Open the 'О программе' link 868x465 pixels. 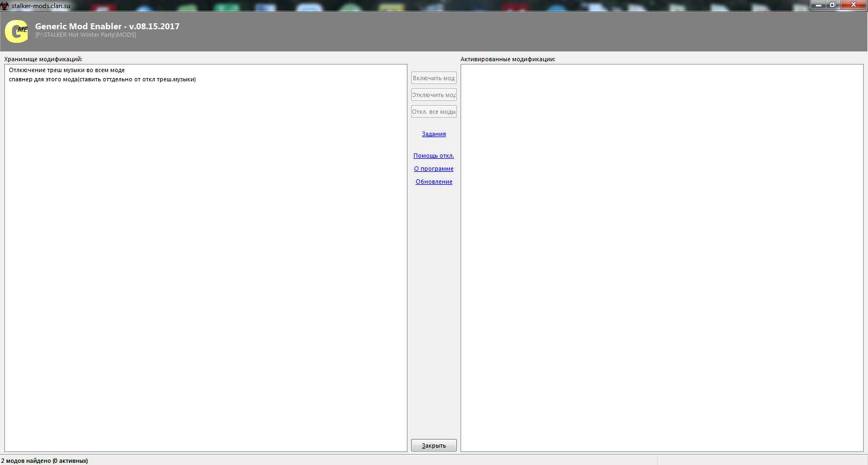(x=433, y=169)
